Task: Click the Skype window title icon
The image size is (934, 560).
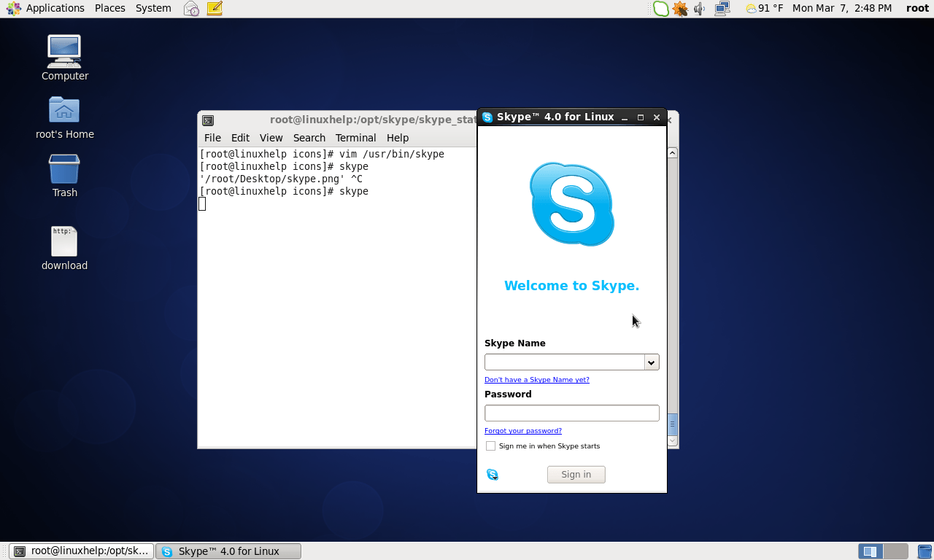Action: [x=487, y=117]
